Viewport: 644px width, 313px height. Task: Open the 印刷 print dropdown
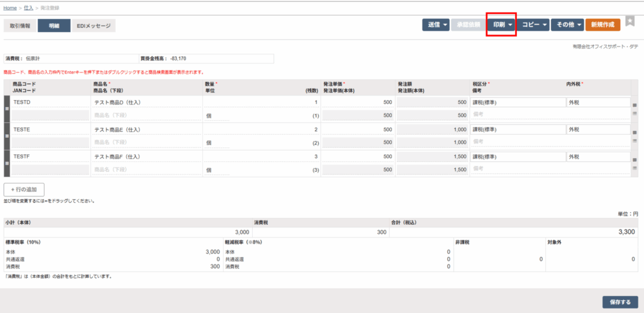502,25
